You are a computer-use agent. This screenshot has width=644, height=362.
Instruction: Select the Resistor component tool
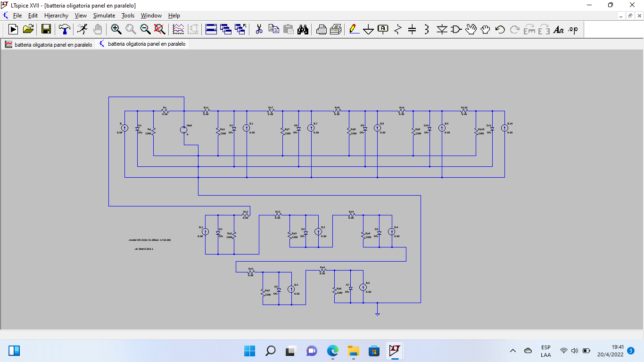coord(398,29)
